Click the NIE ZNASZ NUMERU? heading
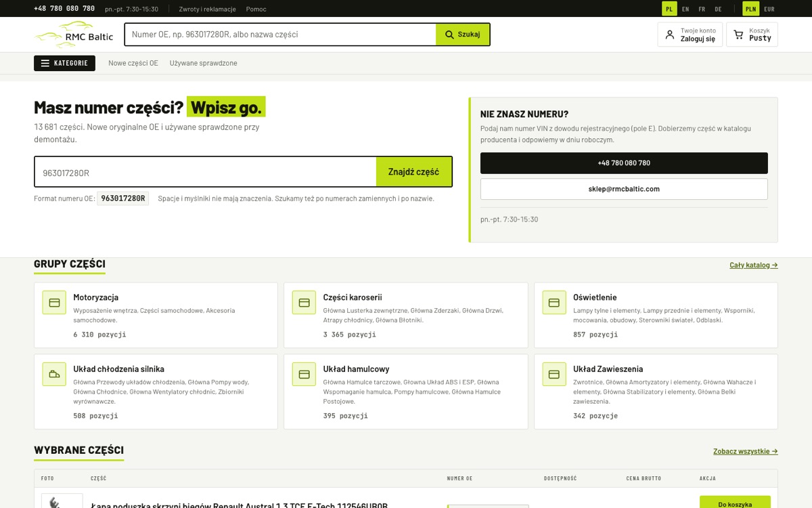812x508 pixels. (x=524, y=114)
